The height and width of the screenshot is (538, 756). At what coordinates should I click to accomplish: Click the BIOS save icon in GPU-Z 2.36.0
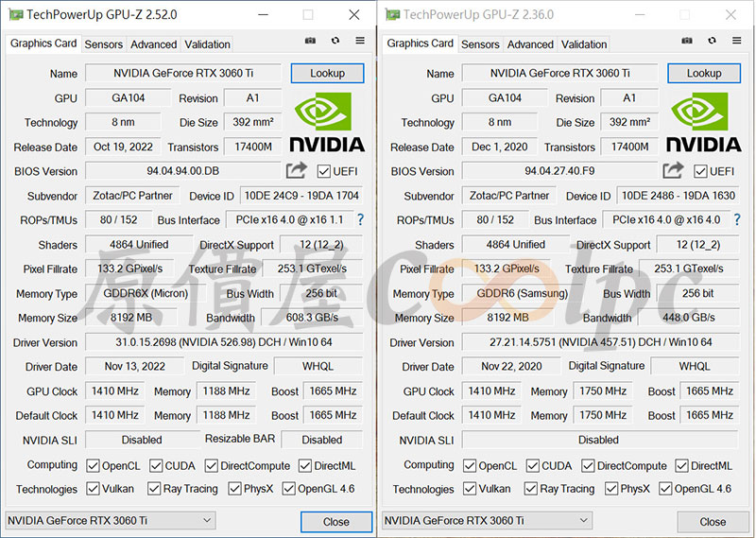tap(673, 170)
